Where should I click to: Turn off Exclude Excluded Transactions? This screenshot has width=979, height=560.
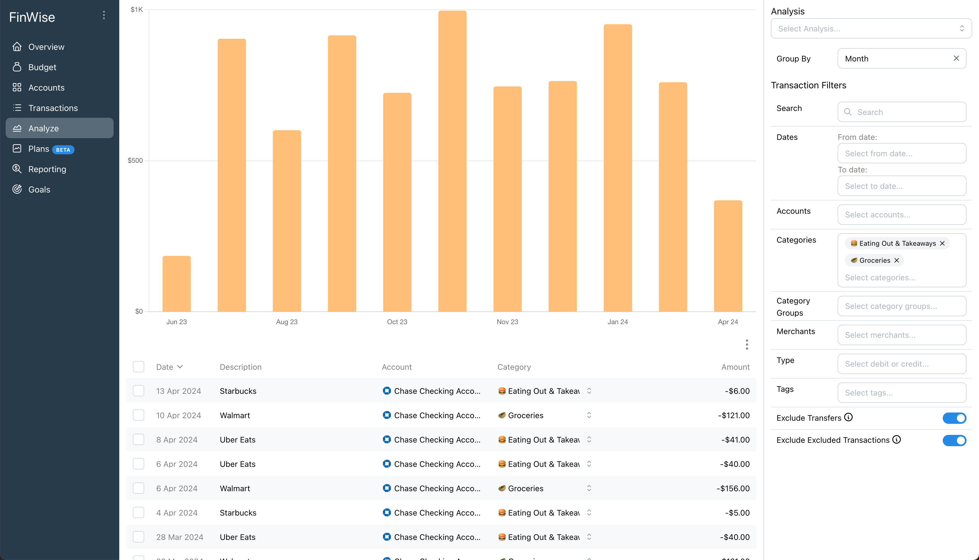(x=954, y=441)
